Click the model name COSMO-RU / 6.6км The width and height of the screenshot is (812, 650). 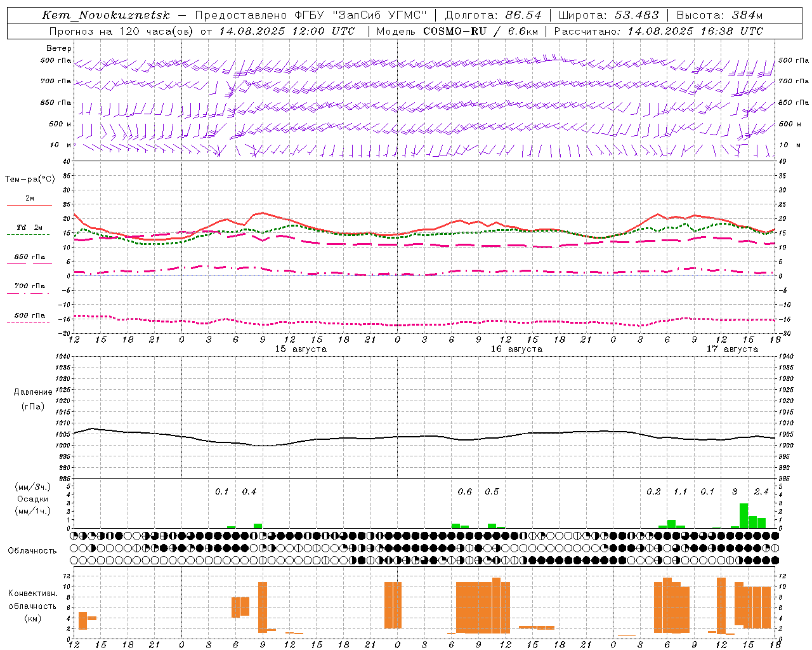click(480, 31)
